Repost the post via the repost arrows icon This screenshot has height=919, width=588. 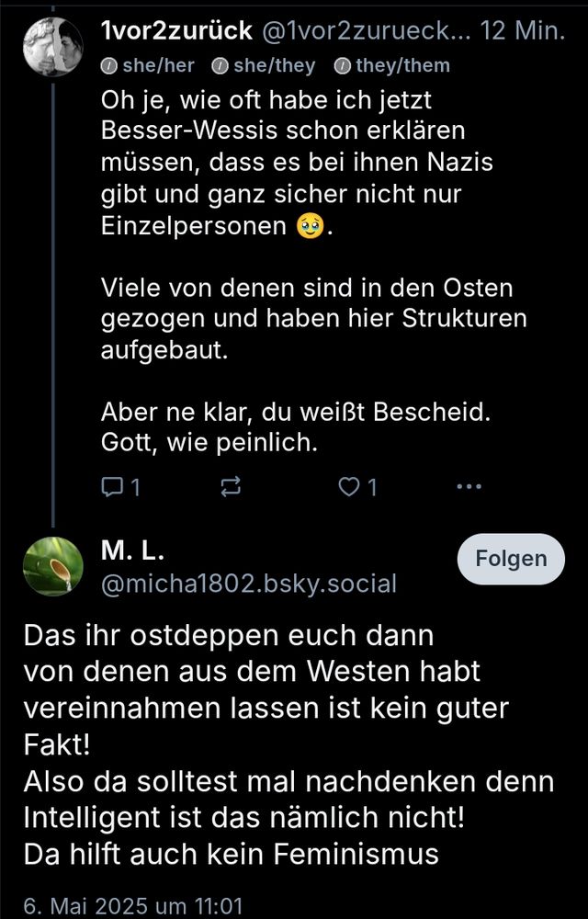[232, 487]
